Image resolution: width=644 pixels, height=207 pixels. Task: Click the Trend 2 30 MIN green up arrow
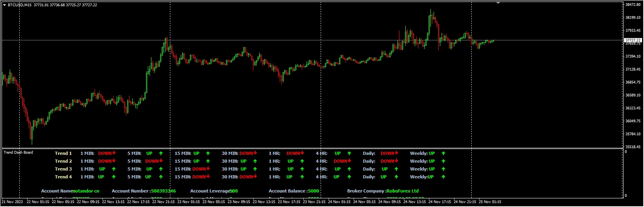coord(255,161)
